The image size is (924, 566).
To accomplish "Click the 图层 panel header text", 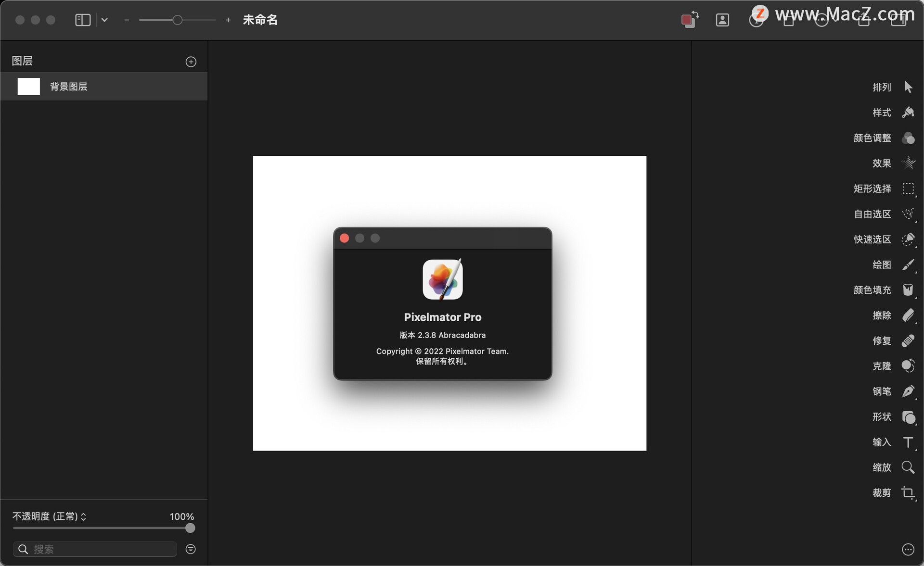I will (22, 61).
